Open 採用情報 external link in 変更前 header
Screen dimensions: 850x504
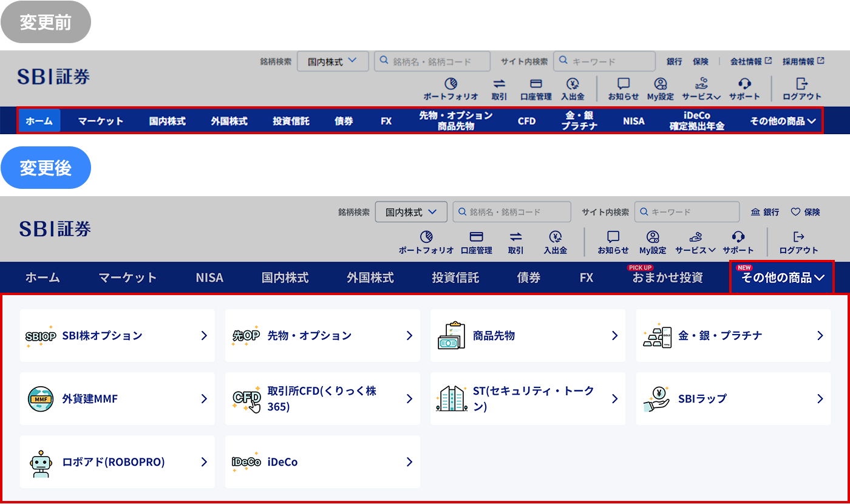[803, 61]
